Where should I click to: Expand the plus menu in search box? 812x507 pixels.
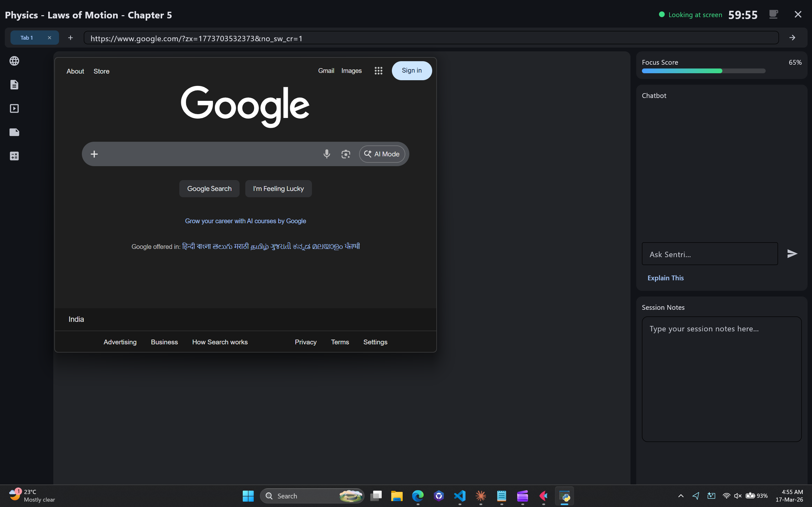pyautogui.click(x=94, y=154)
